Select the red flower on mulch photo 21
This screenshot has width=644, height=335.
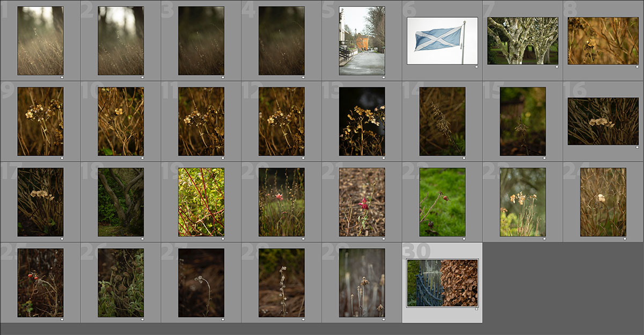[x=362, y=202]
